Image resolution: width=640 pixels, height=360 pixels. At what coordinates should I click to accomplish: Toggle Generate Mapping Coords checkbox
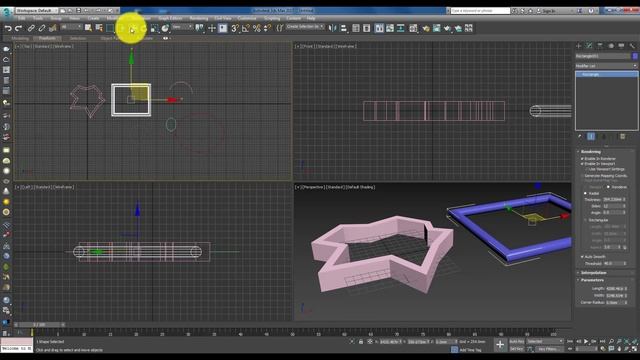pos(582,176)
